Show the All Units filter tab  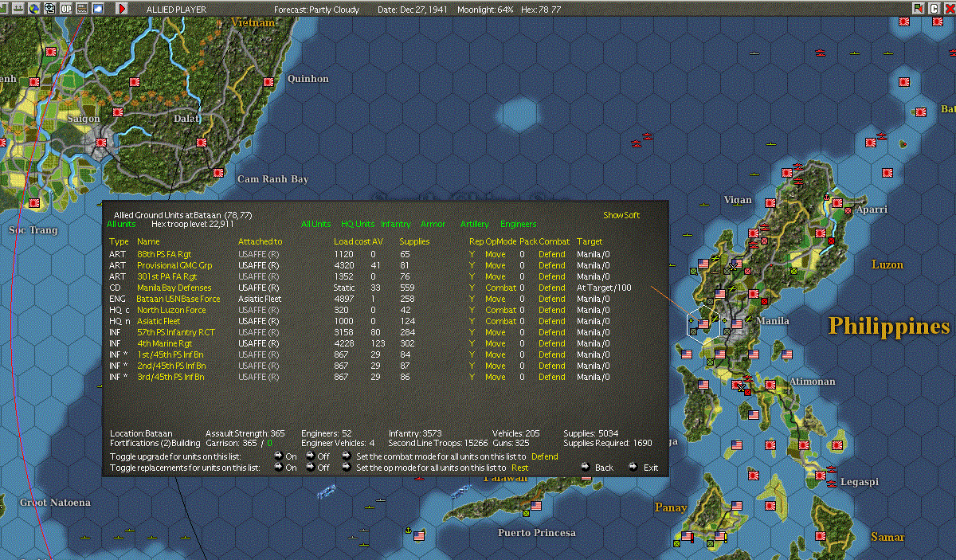pos(315,225)
